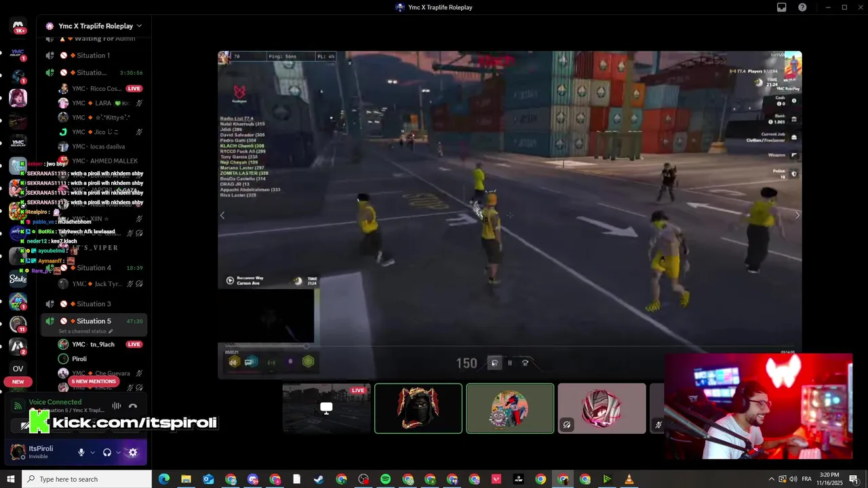Click the Windows Start button

click(x=11, y=479)
